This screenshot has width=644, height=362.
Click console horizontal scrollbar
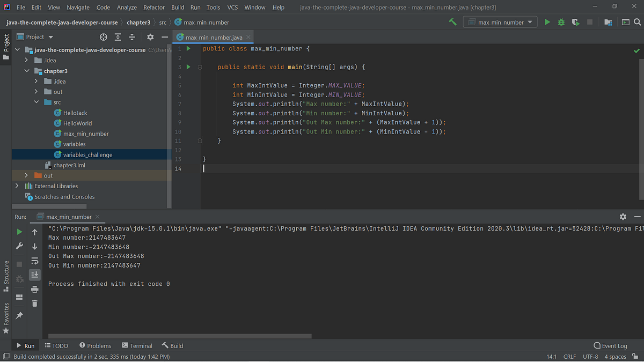tap(180, 336)
